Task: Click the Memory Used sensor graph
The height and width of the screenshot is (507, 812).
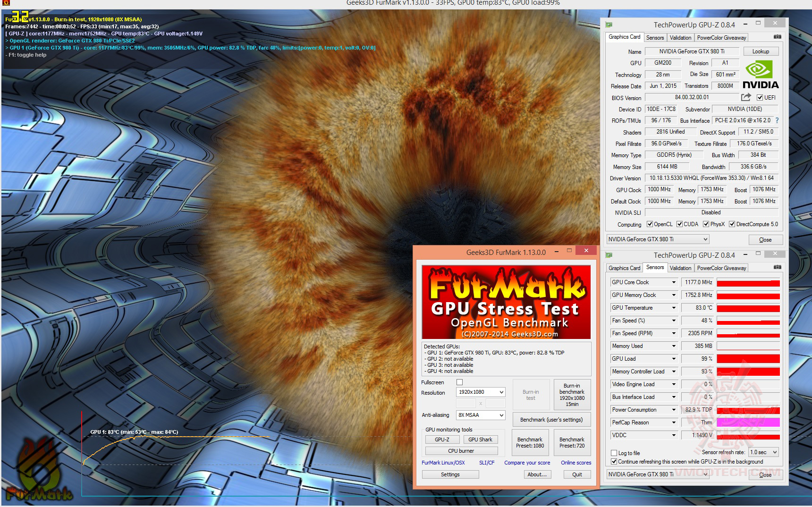Action: coord(748,346)
